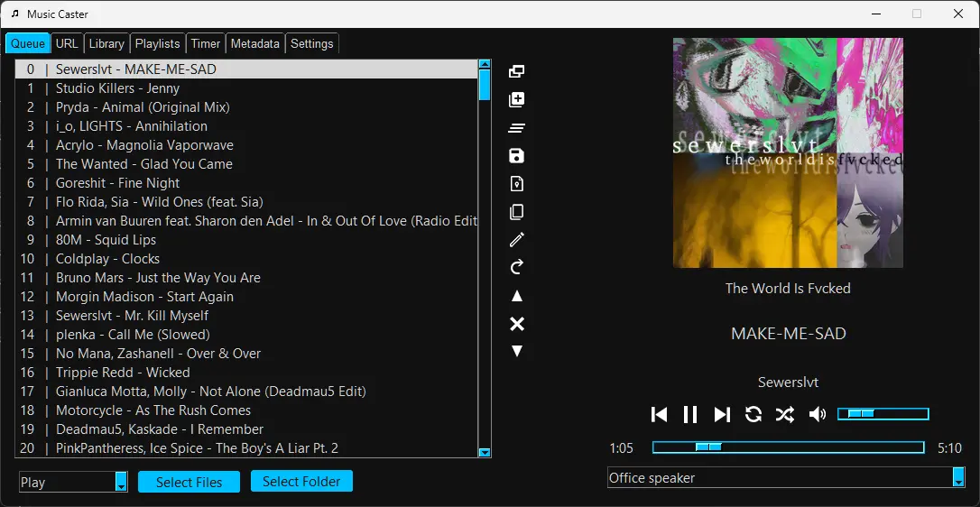The width and height of the screenshot is (980, 507).
Task: Select Bruno Mars - Just the Way You Are
Action: point(246,278)
